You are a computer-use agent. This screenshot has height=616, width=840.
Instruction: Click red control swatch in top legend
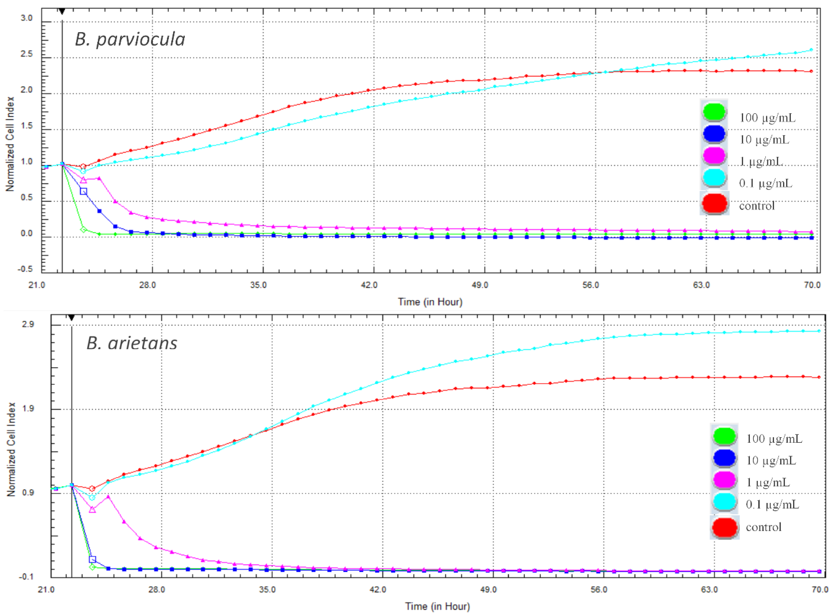(x=714, y=203)
